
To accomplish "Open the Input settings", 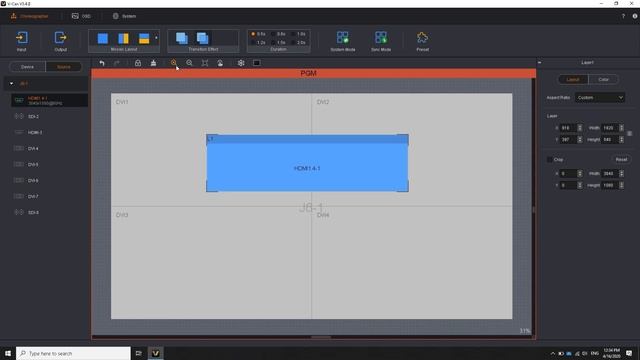I will coord(22,41).
